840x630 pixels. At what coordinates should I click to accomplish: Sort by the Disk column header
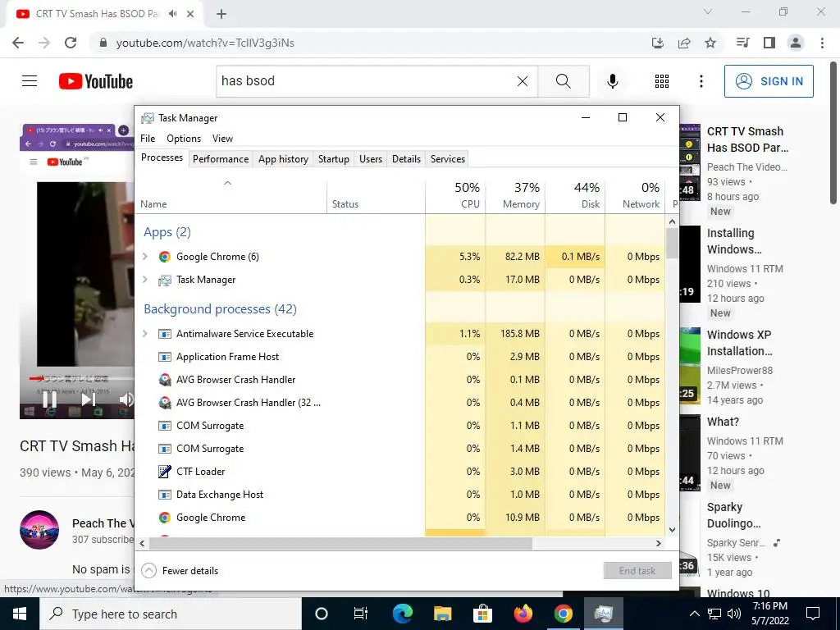[x=575, y=196]
